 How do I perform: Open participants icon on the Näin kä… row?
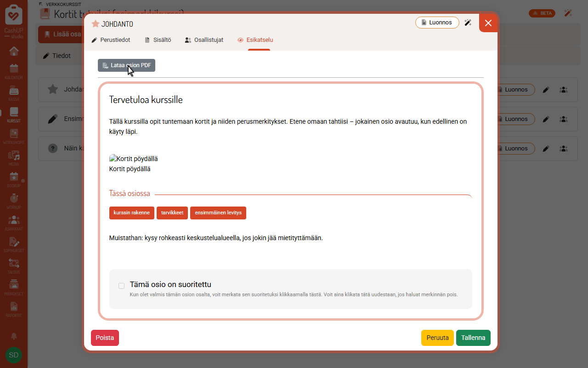[563, 149]
